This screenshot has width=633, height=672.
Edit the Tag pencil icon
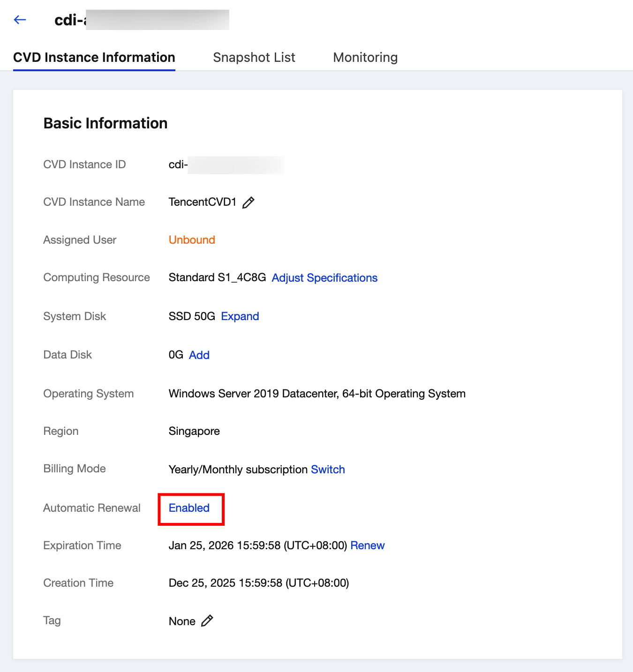207,621
